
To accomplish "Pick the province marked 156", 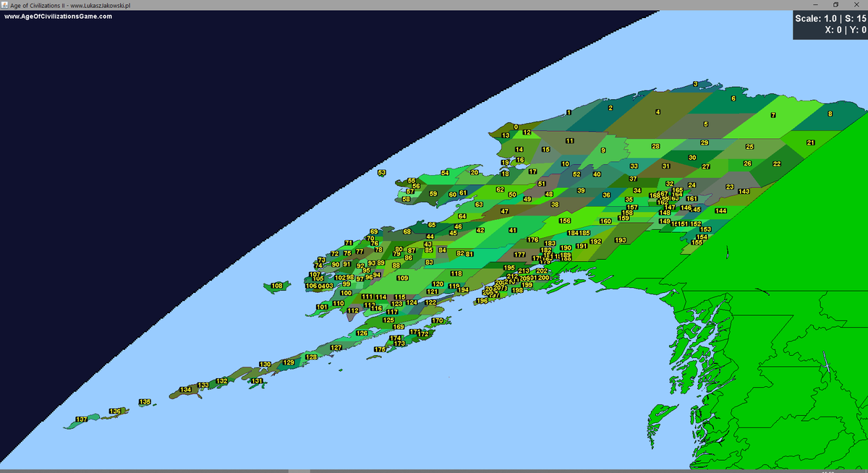I will [565, 221].
